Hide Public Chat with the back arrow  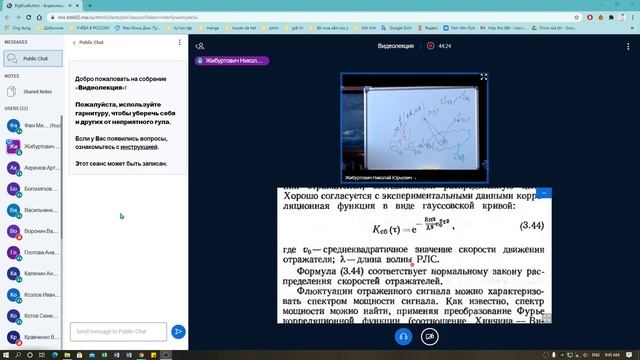[74, 42]
